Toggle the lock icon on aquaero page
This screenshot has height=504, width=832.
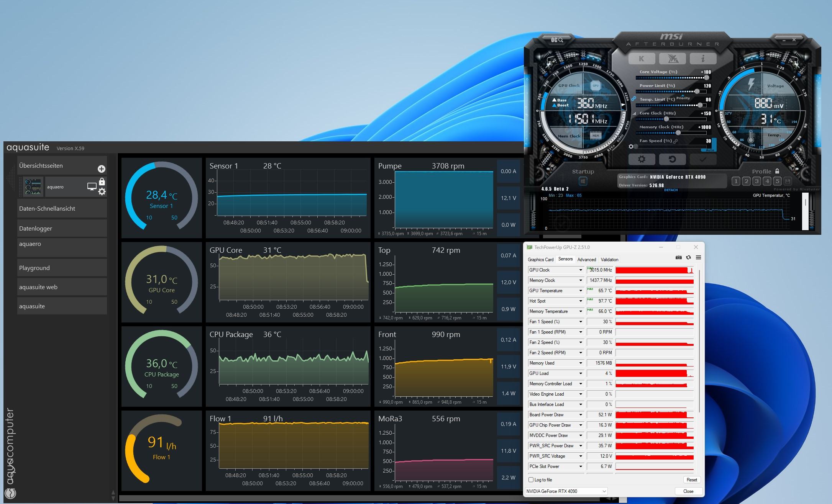coord(102,182)
